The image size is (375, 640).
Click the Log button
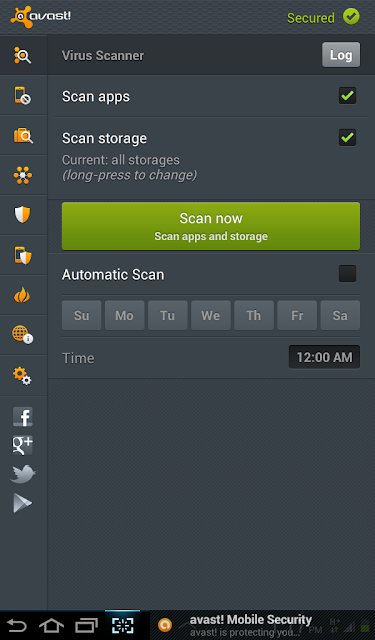pyautogui.click(x=341, y=55)
